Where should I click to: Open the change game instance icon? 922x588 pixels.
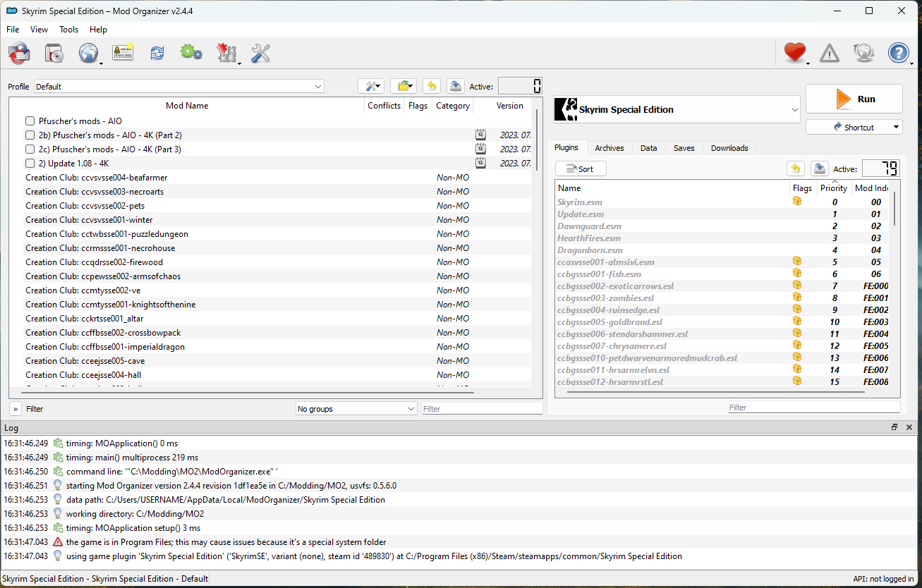point(19,53)
